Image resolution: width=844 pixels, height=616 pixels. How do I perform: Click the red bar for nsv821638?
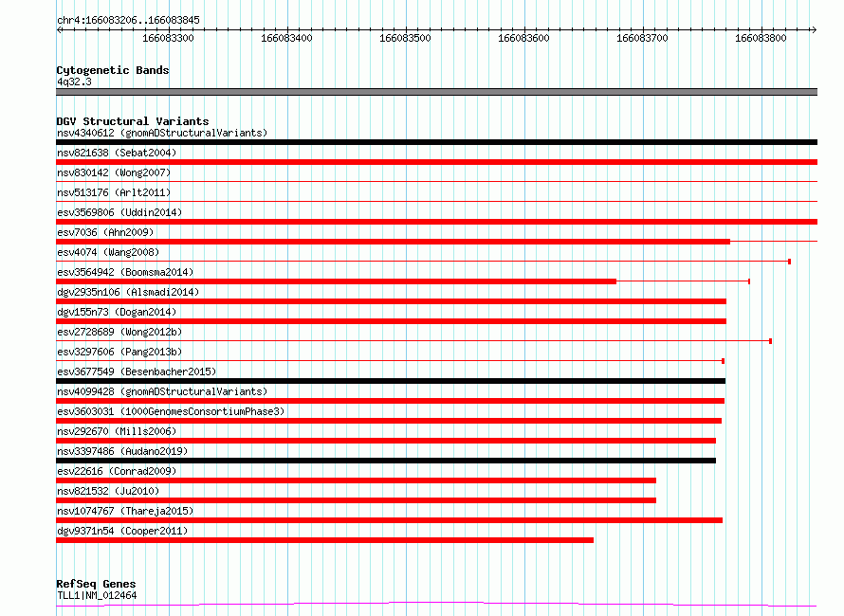[436, 162]
